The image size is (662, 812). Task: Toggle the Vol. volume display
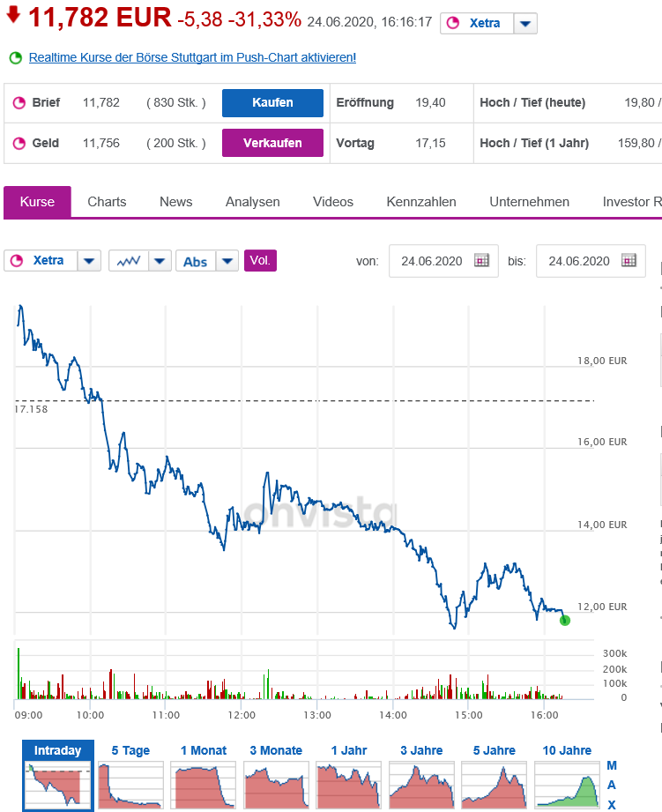[259, 260]
